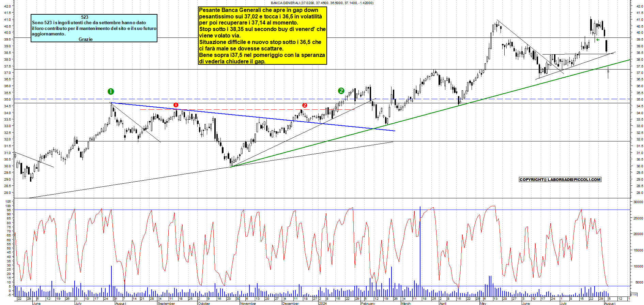Click the 'x100' volume multiplier box
This screenshot has height=305, width=644.
point(634,294)
